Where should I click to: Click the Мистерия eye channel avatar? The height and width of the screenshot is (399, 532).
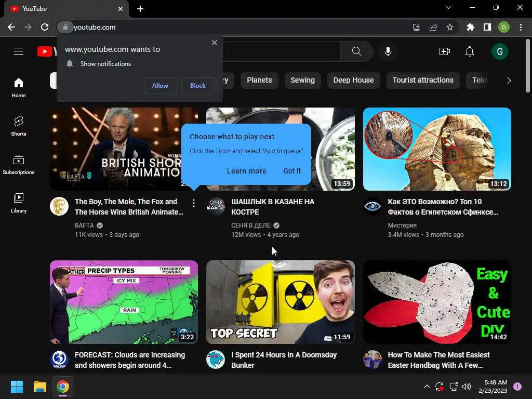(x=372, y=206)
